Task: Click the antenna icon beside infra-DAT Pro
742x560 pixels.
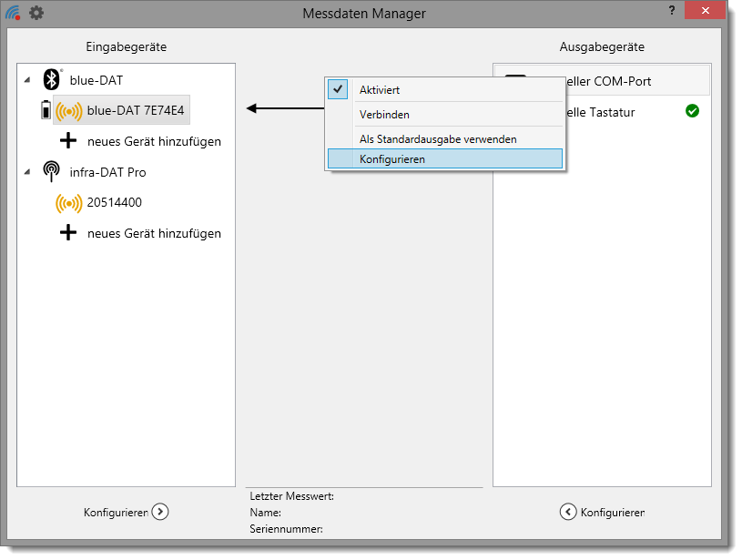Action: pyautogui.click(x=52, y=172)
